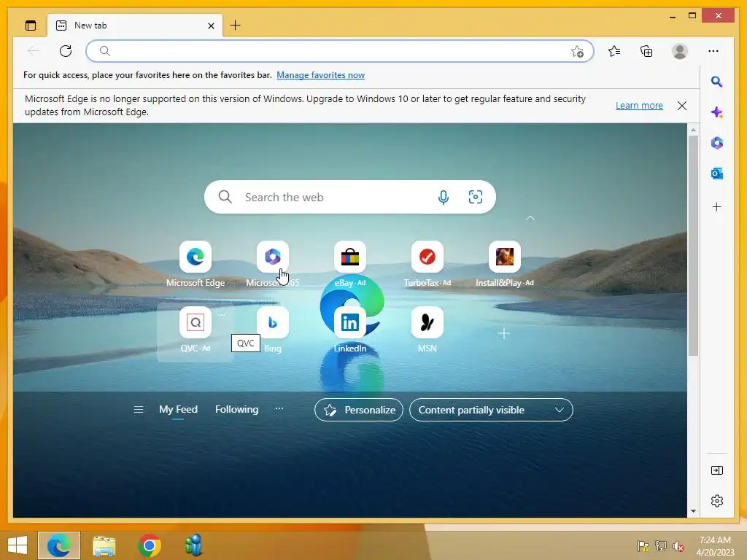Open the Windows Start button
Screen dimensions: 747x560
click(18, 545)
